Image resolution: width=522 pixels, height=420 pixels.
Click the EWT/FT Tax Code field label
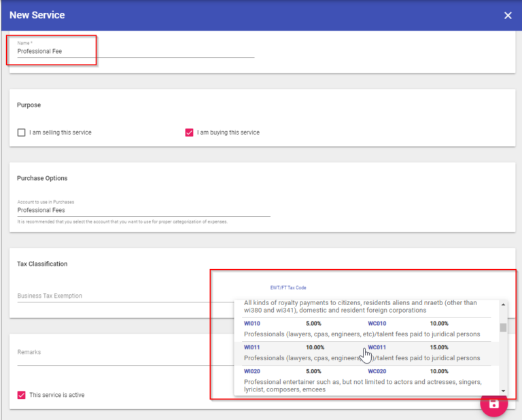coord(288,287)
